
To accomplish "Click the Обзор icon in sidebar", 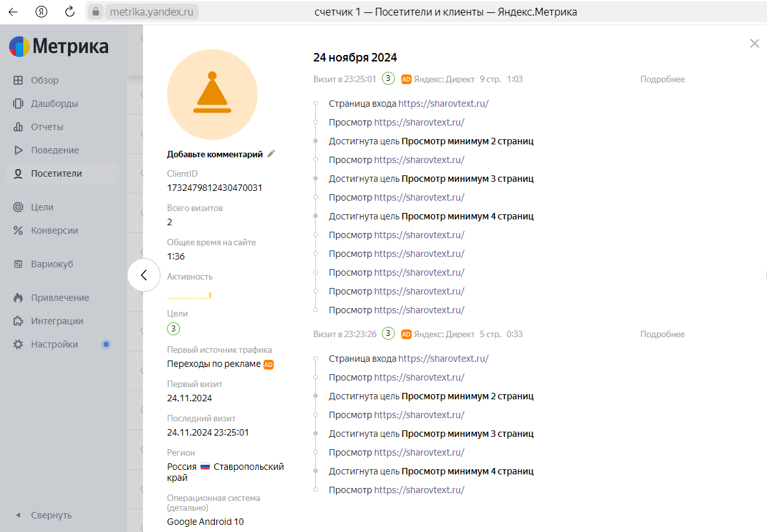I will (18, 80).
